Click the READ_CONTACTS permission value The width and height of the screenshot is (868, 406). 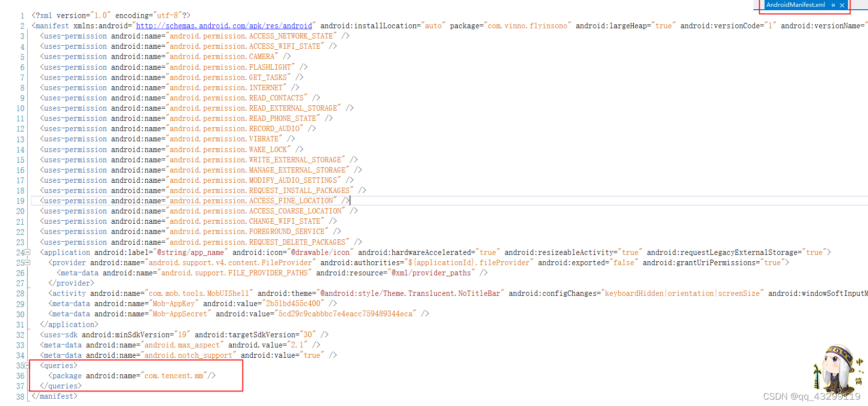pyautogui.click(x=237, y=97)
